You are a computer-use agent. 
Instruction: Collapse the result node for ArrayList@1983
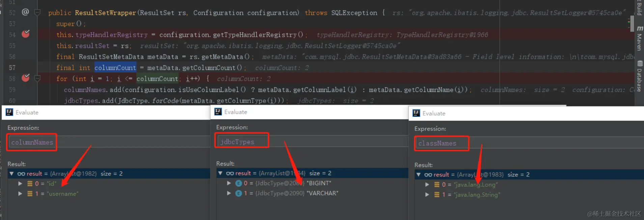point(419,175)
